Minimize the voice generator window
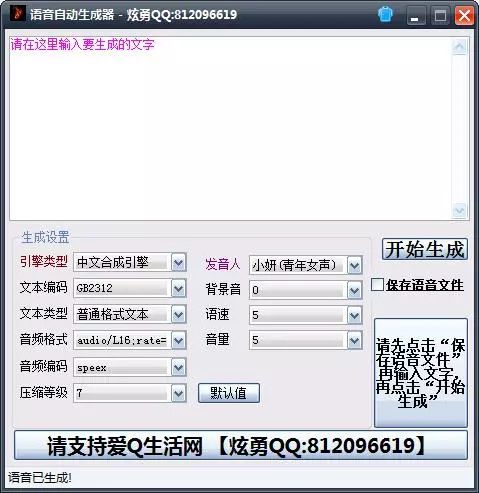The width and height of the screenshot is (479, 493). pos(416,15)
